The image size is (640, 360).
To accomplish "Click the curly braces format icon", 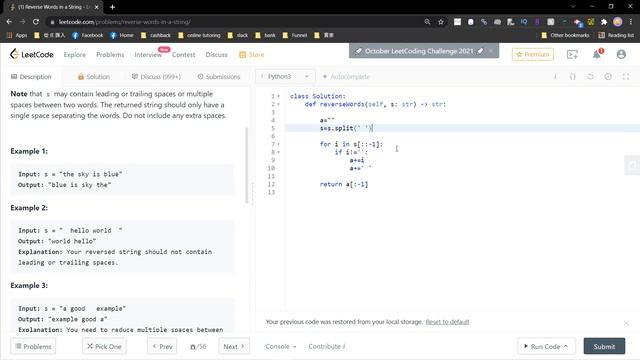I will (x=573, y=77).
